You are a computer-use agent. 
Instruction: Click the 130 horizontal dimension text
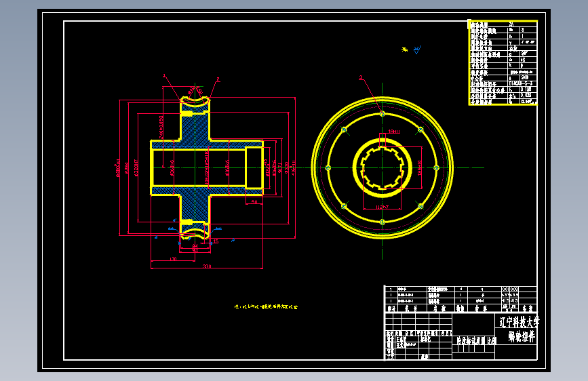(x=173, y=259)
